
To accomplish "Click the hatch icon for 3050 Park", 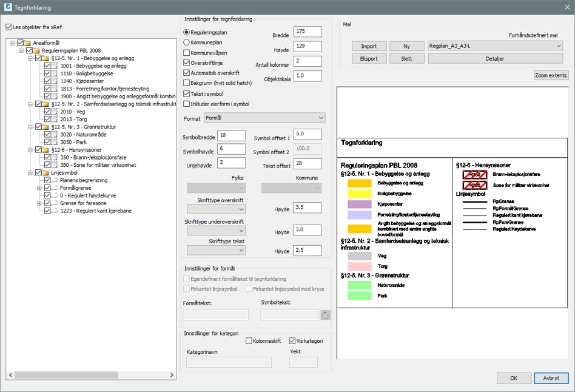I will [55, 142].
